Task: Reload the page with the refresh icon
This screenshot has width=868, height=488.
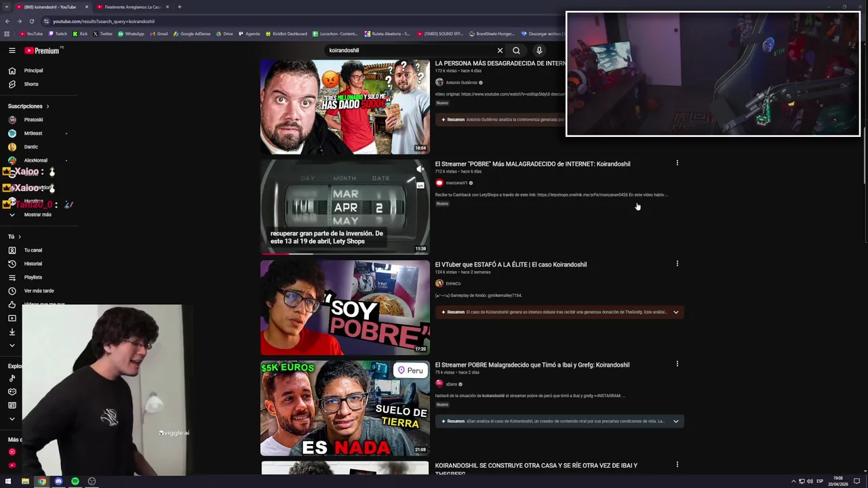Action: point(31,21)
